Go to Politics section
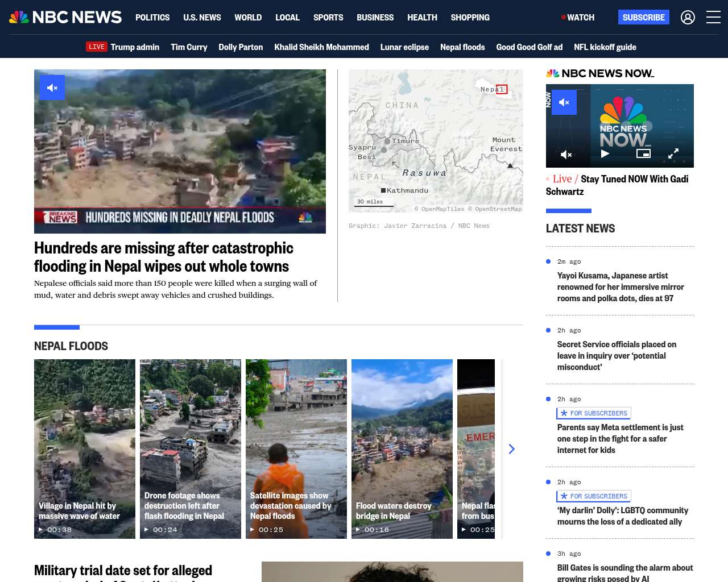Screen dimensions: 728x582 [152, 18]
